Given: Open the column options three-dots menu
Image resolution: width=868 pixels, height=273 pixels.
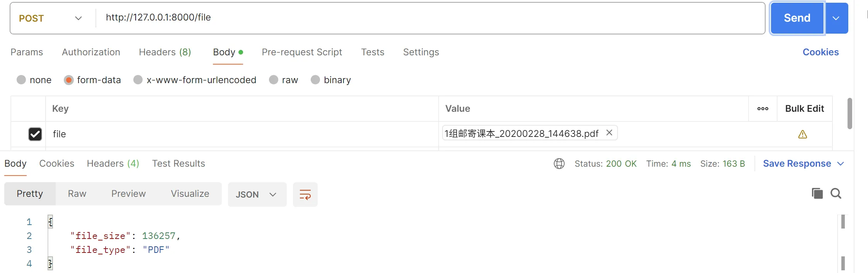Looking at the screenshot, I should click(762, 109).
